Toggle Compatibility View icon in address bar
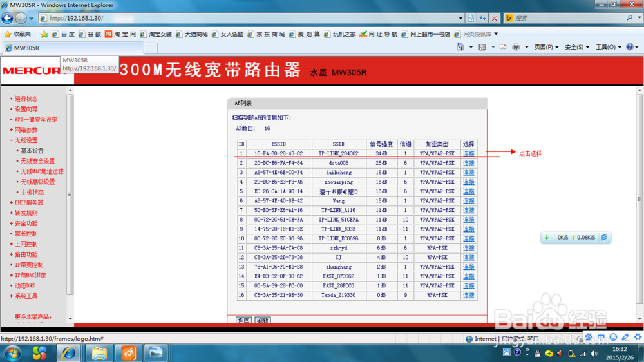The image size is (644, 362). click(471, 18)
